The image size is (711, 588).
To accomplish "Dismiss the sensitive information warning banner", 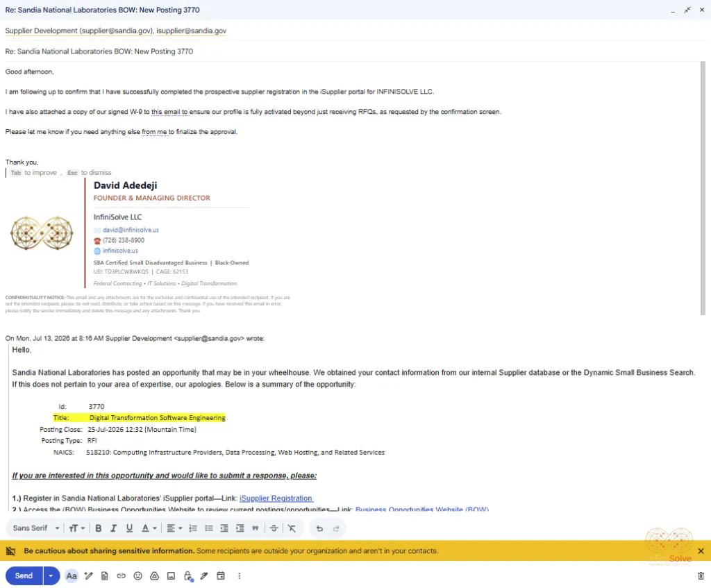I will pos(701,551).
